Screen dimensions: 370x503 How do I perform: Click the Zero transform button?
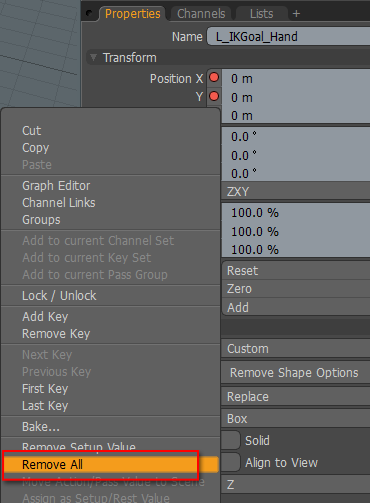tap(296, 289)
